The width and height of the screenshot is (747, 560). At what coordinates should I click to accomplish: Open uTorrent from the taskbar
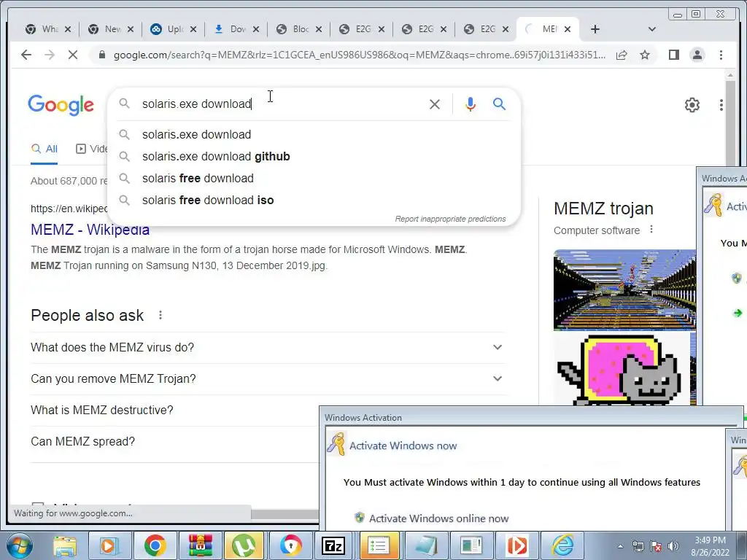click(x=244, y=545)
